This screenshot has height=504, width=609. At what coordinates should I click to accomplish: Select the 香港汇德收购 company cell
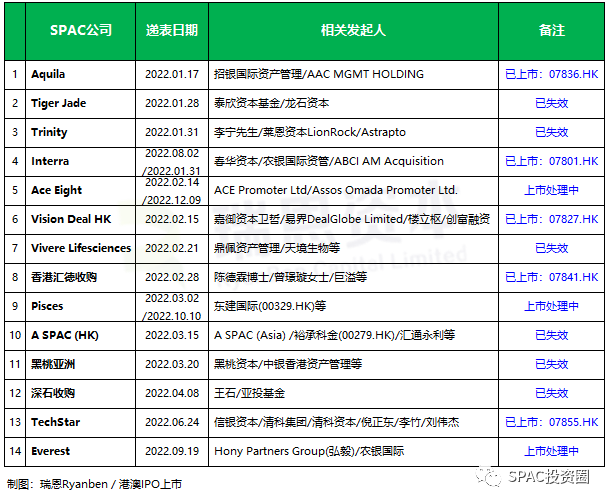[80, 278]
